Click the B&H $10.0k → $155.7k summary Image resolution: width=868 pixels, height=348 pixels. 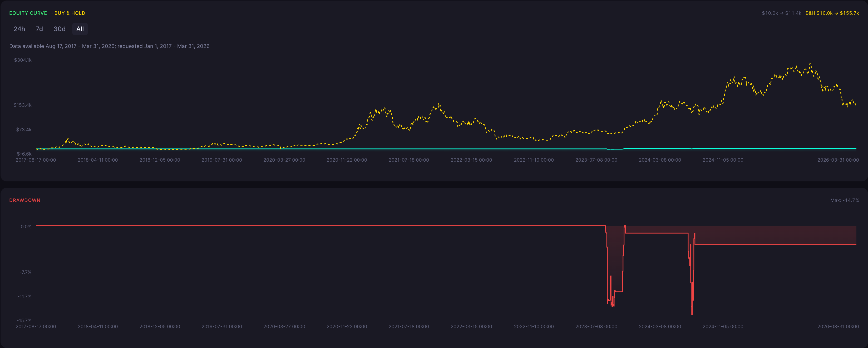pyautogui.click(x=832, y=13)
